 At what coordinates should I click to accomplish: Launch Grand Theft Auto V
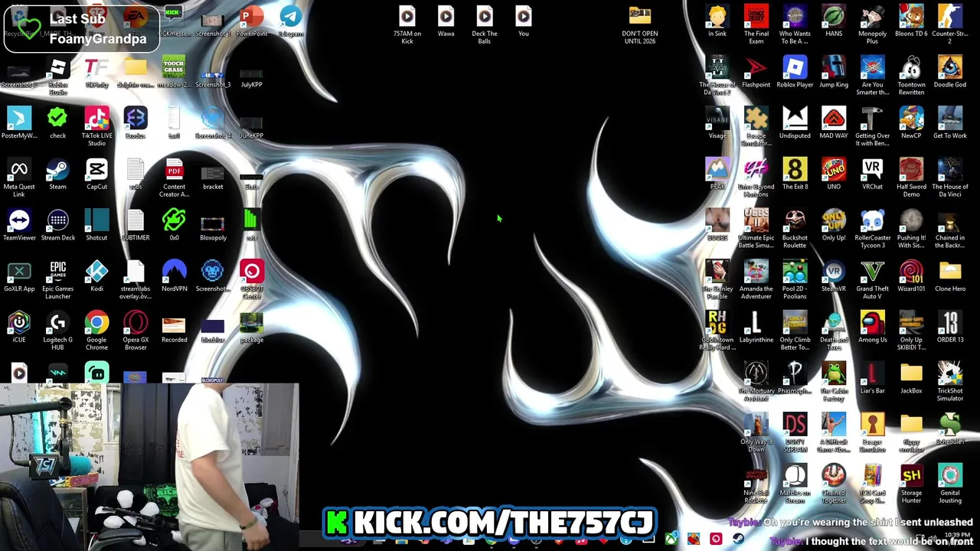click(x=872, y=280)
